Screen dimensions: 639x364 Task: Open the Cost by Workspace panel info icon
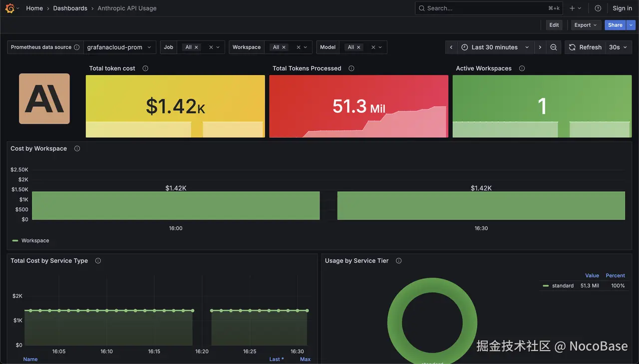76,148
